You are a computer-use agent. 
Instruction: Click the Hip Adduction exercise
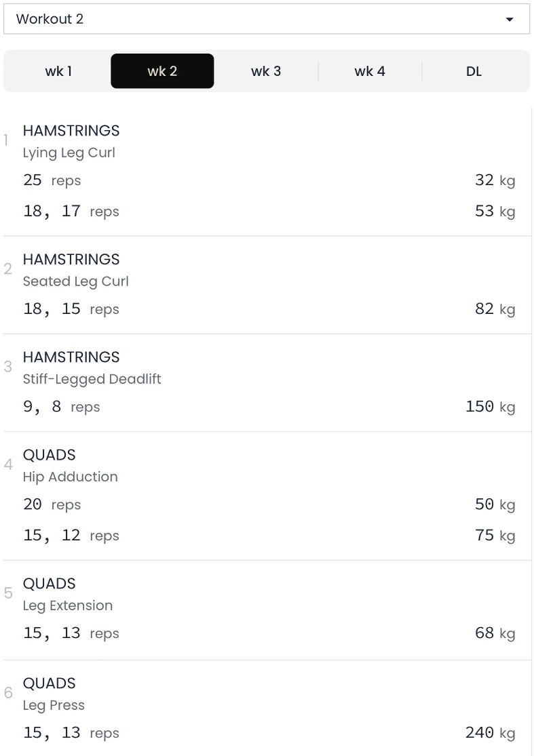[70, 477]
